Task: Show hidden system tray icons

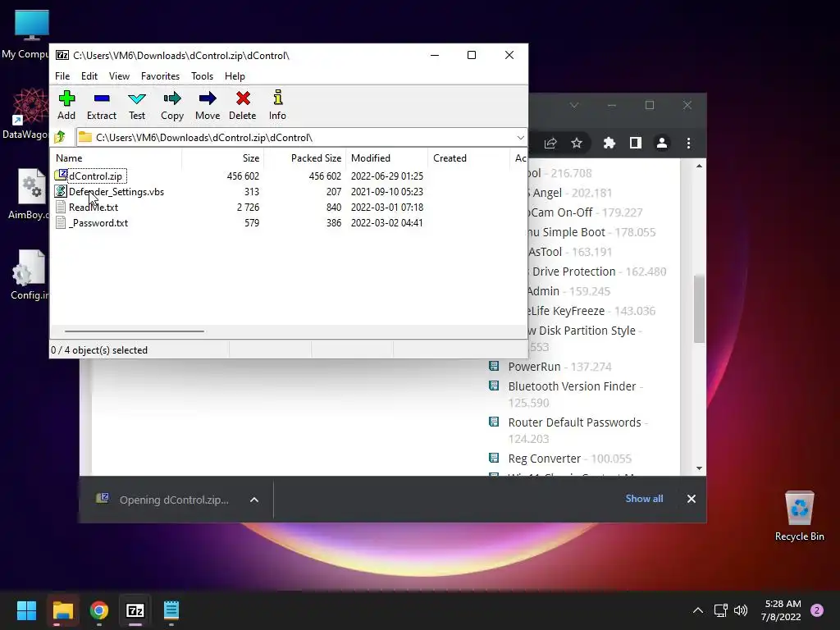Action: (697, 610)
